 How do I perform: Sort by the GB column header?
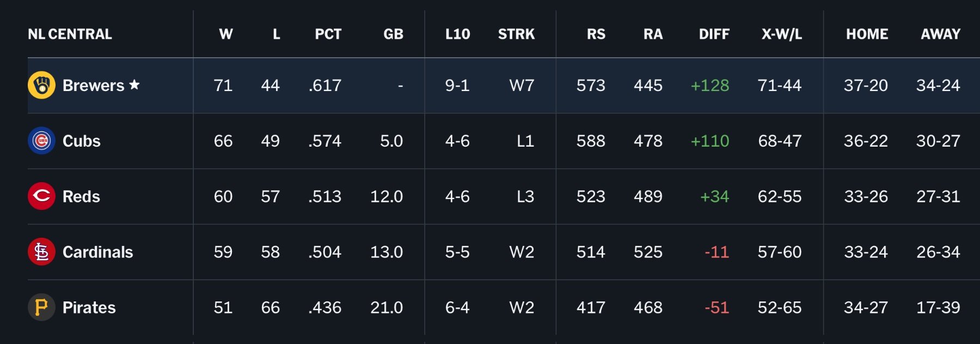coord(393,34)
